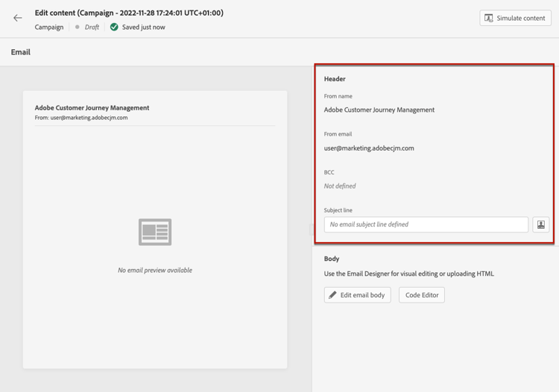Open the Code Editor button
This screenshot has height=392, width=559.
[x=422, y=295]
